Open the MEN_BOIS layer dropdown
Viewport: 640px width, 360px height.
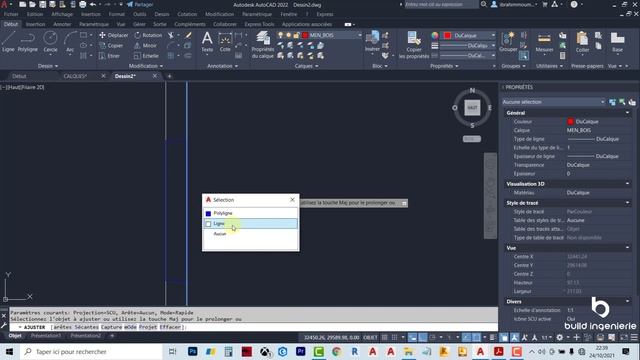point(360,35)
